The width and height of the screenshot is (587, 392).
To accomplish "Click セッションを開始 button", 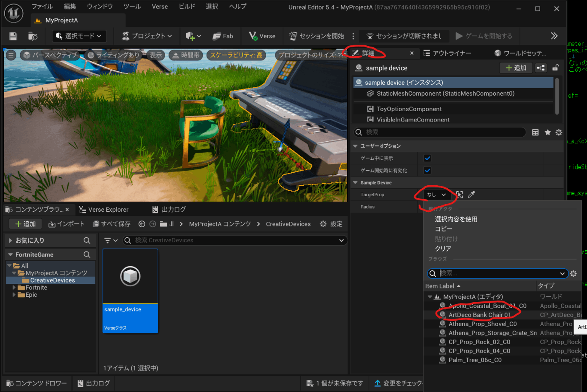I will tap(317, 36).
